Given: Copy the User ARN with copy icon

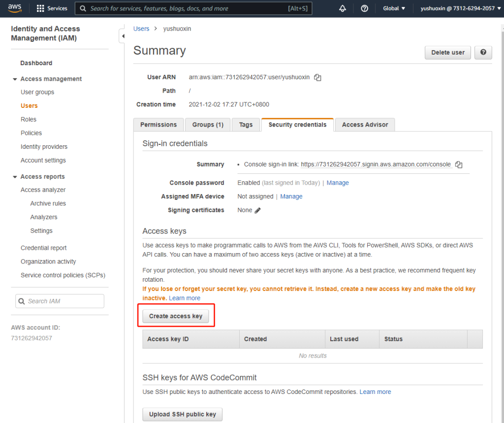Looking at the screenshot, I should [x=318, y=77].
